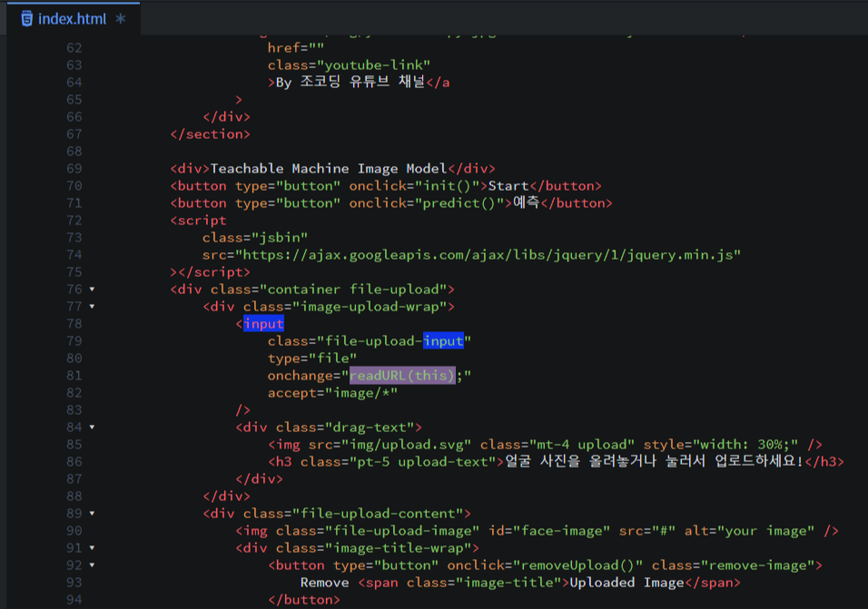This screenshot has width=868, height=609.
Task: Click the alt 'your image' value
Action: 765,531
